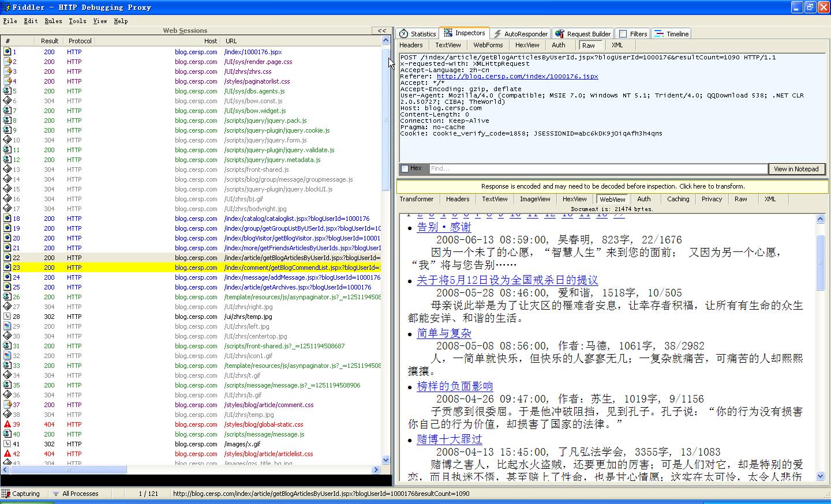
Task: Click the AutoResponder lightning icon
Action: pyautogui.click(x=497, y=33)
